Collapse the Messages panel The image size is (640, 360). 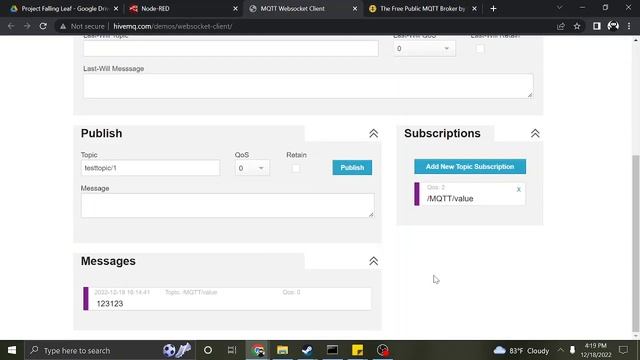pos(373,261)
